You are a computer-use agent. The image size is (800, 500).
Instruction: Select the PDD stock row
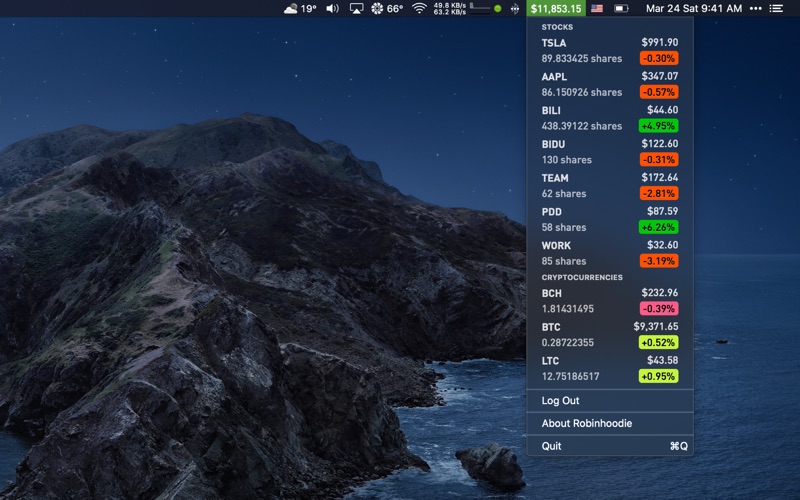(x=610, y=219)
